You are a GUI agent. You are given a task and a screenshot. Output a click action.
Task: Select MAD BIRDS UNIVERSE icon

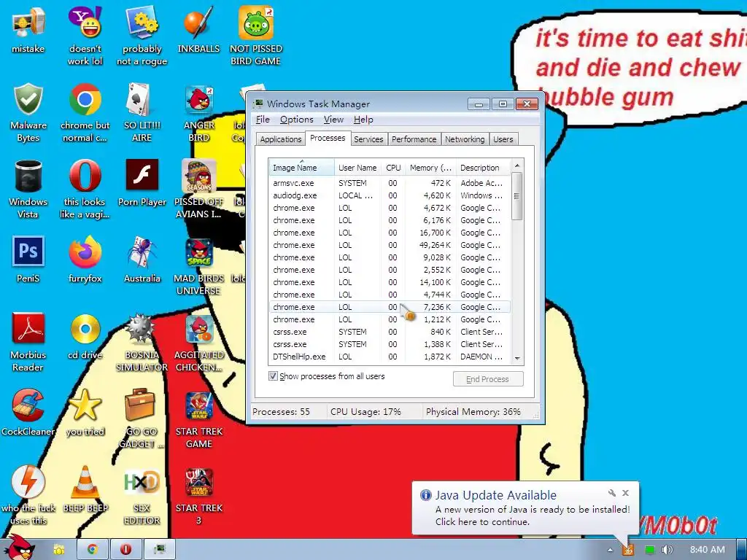(x=198, y=265)
